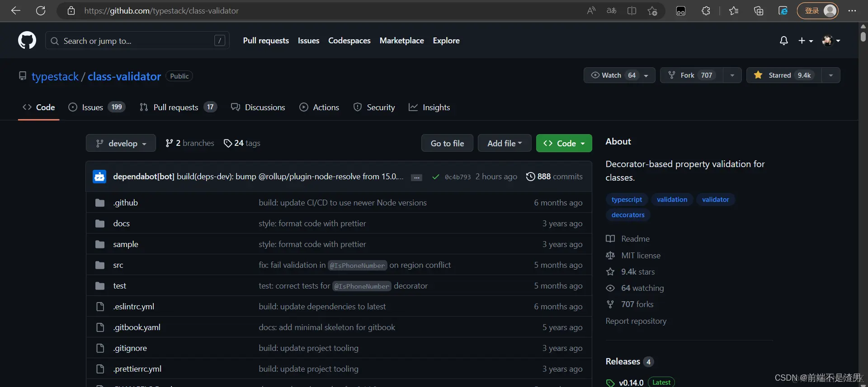This screenshot has height=387, width=868.
Task: Open the Add file dropdown
Action: tap(505, 143)
